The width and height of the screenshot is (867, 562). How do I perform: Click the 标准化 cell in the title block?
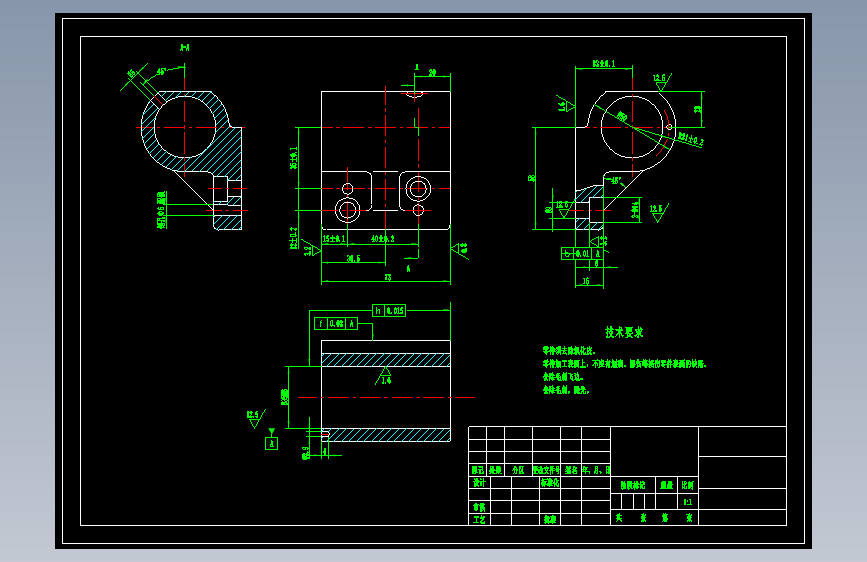(550, 482)
